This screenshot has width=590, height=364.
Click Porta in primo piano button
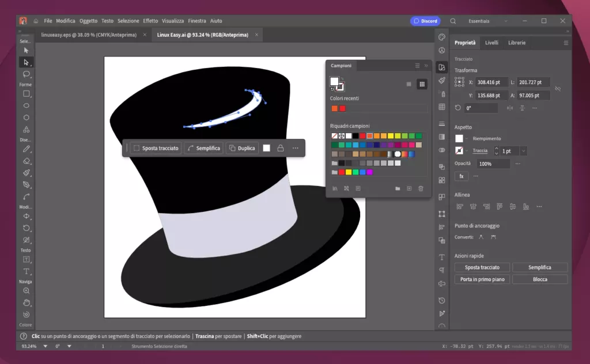click(x=482, y=279)
